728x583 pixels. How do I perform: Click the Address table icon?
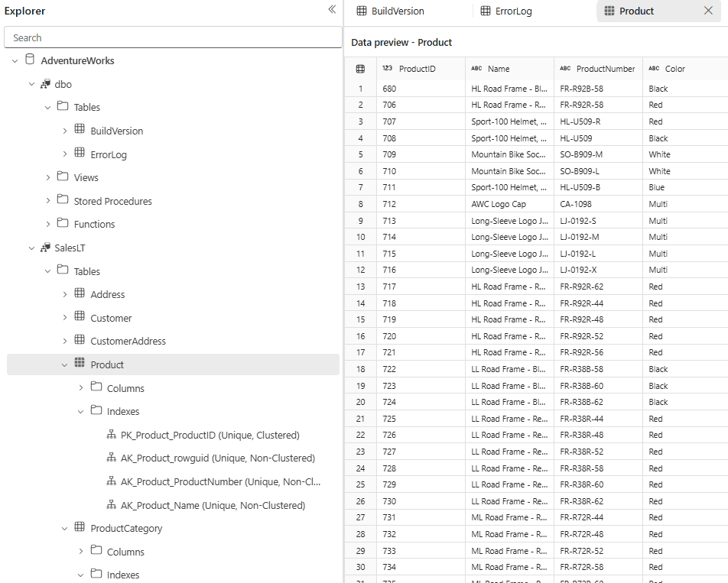(80, 293)
